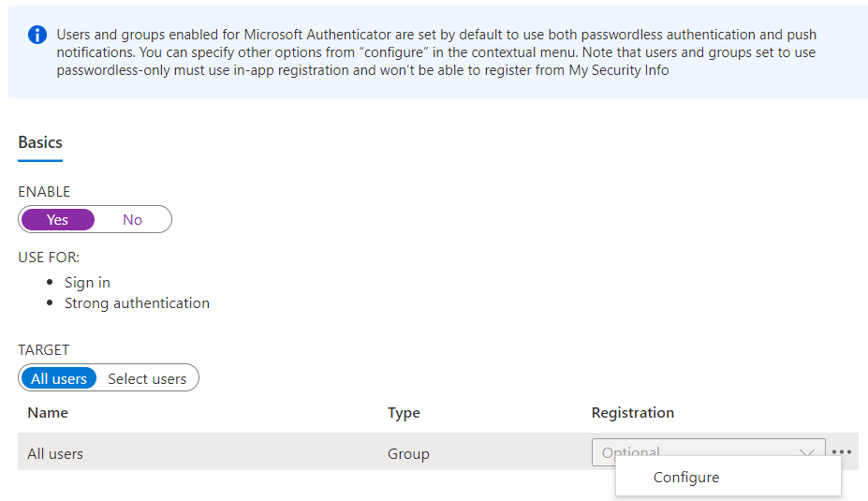Click the Type column header
Viewport: 868px width, 501px height.
[x=404, y=412]
